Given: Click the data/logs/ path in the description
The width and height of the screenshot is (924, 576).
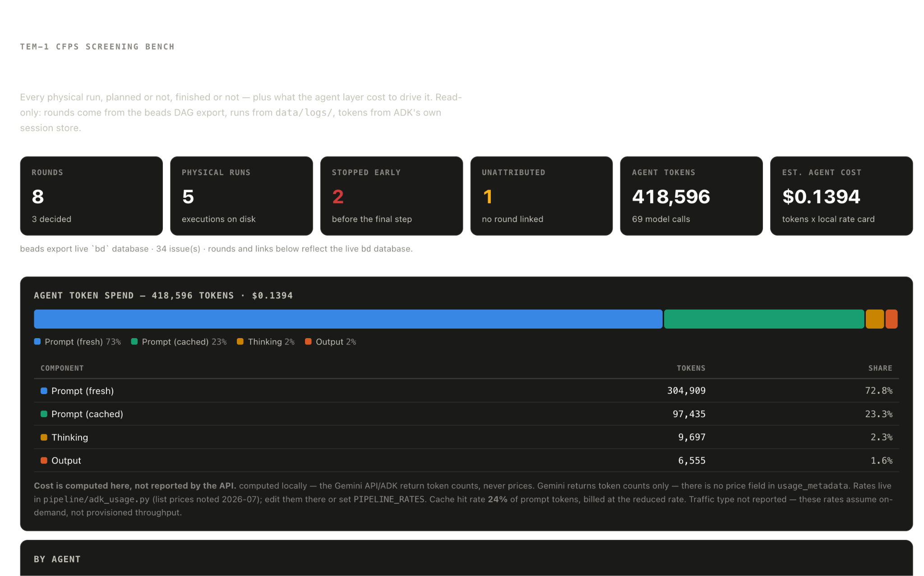Looking at the screenshot, I should click(304, 112).
